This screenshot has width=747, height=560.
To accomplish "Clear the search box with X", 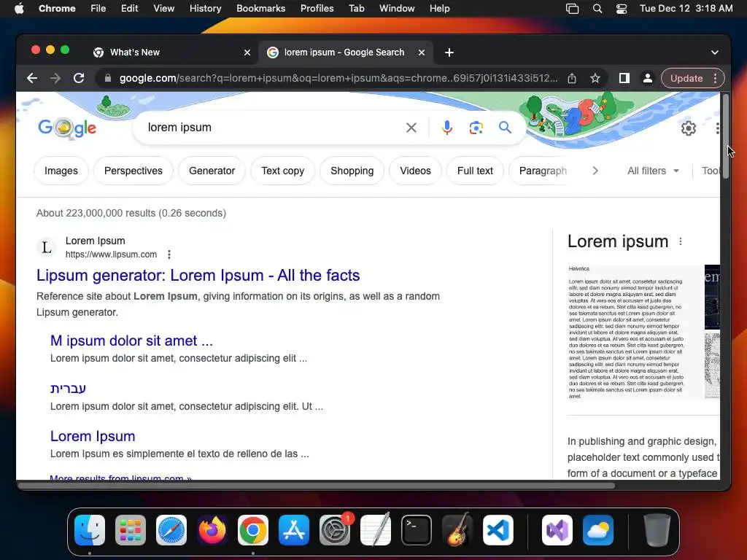I will click(411, 128).
